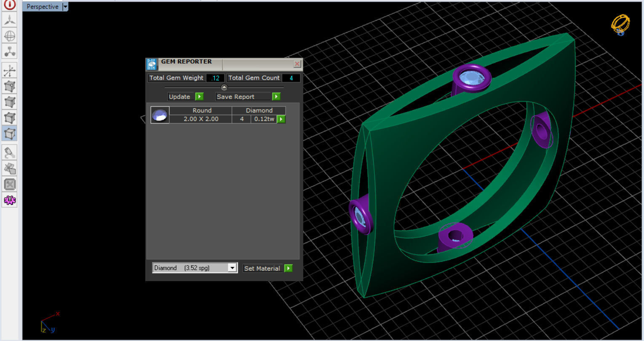Click the green arrow beside 0.12tw
This screenshot has height=341, width=644.
[281, 119]
